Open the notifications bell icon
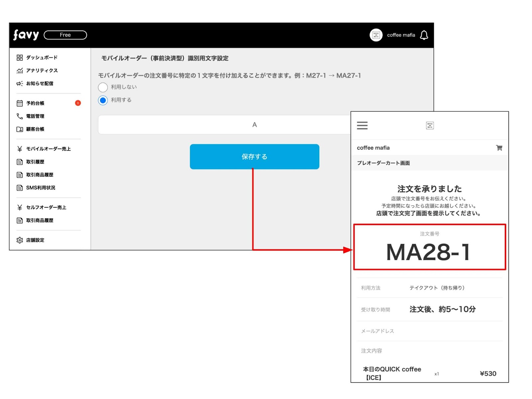Image resolution: width=532 pixels, height=399 pixels. pos(424,35)
